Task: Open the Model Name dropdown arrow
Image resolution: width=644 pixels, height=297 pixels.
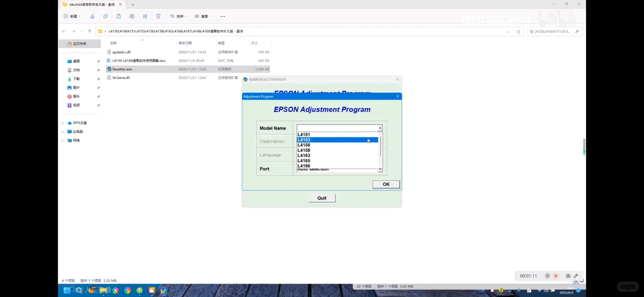Action: [380, 128]
